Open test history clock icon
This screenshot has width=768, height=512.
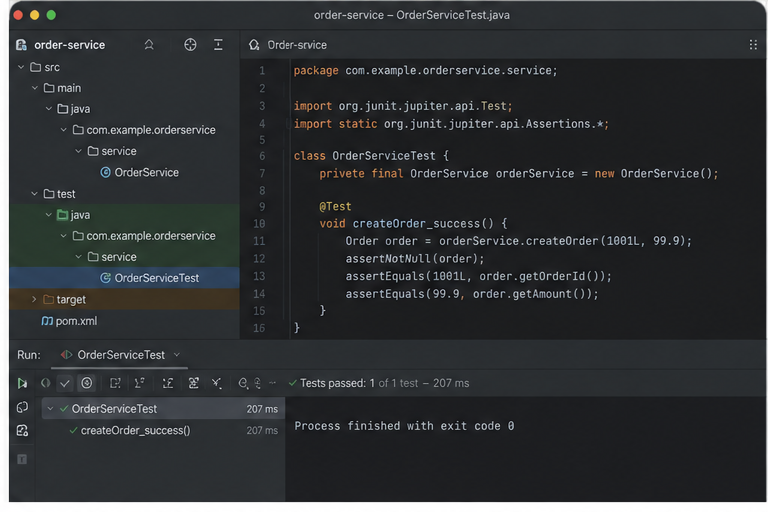point(243,383)
